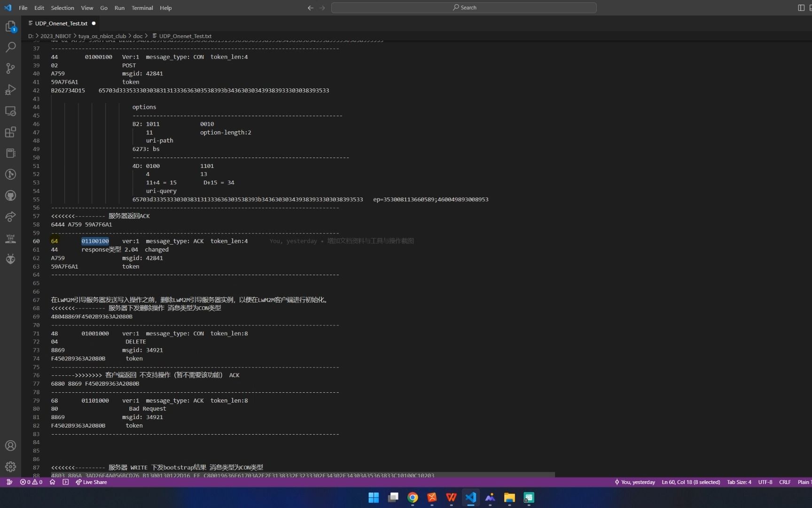Image resolution: width=812 pixels, height=508 pixels.
Task: Open the Edit menu
Action: (x=39, y=8)
